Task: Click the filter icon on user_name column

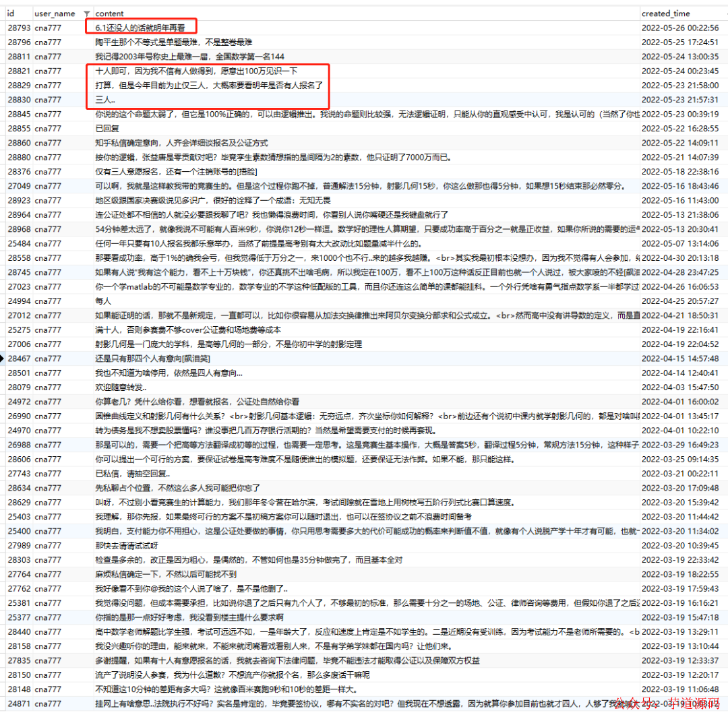Action: [86, 14]
